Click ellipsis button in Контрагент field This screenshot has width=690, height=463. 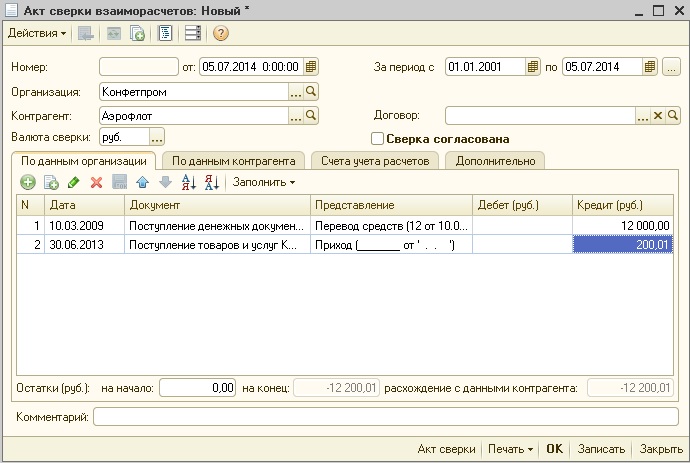click(x=296, y=116)
